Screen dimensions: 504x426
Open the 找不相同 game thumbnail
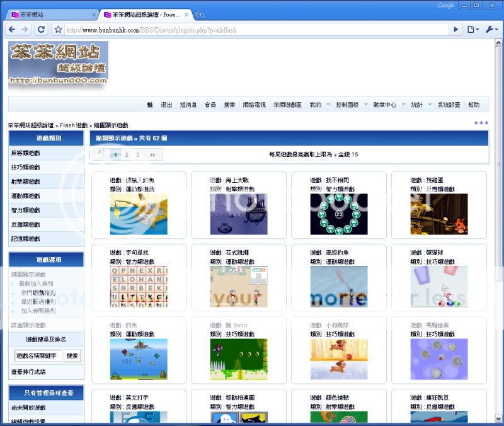339,214
